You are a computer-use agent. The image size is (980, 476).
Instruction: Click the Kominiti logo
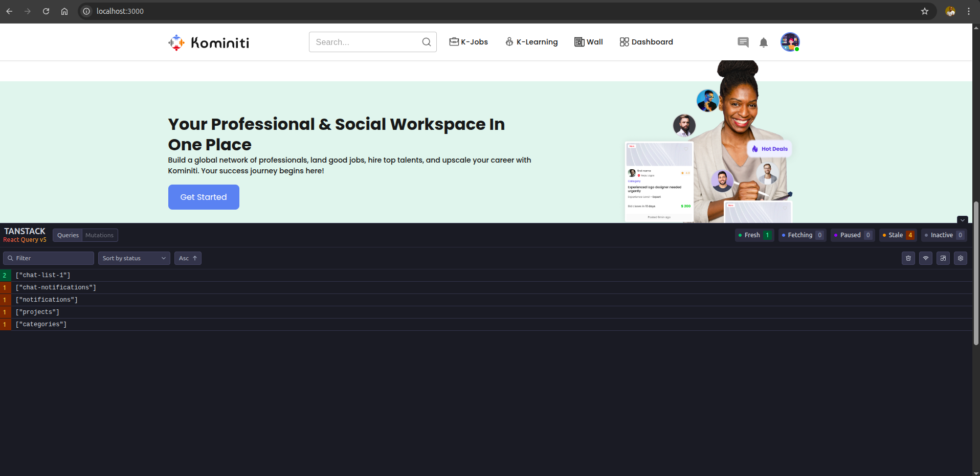point(209,42)
